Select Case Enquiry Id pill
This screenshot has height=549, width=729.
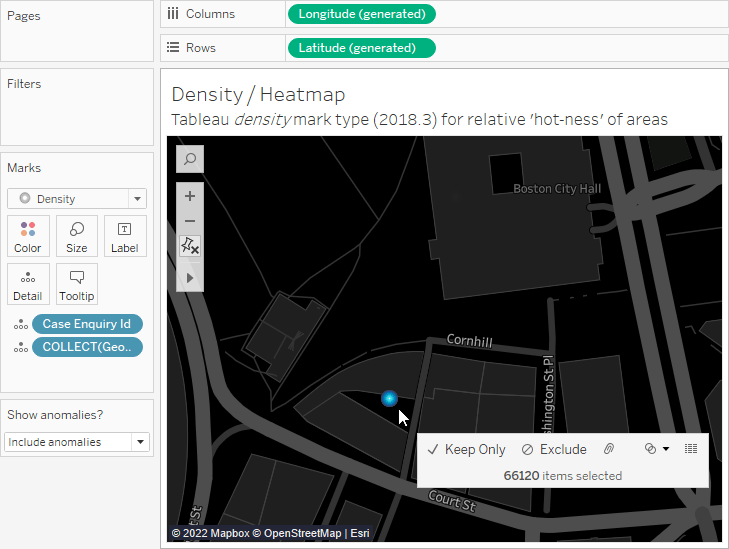point(87,324)
